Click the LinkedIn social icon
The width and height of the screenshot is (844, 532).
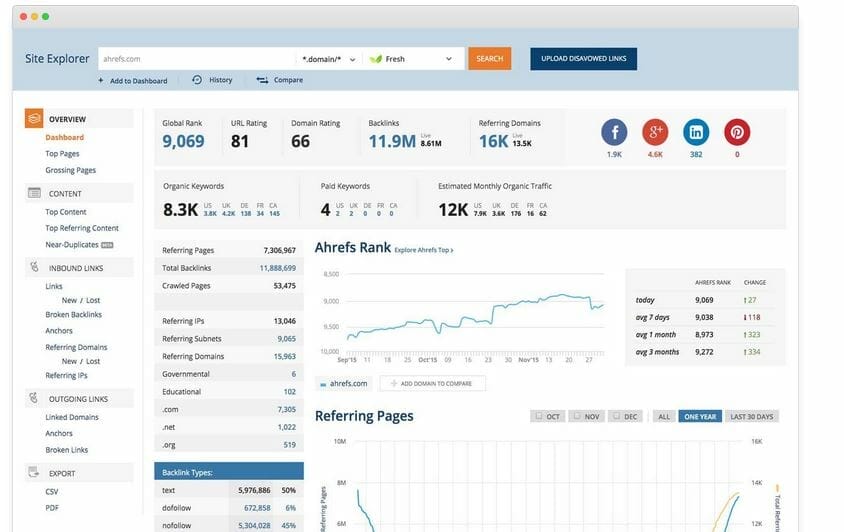coord(696,132)
